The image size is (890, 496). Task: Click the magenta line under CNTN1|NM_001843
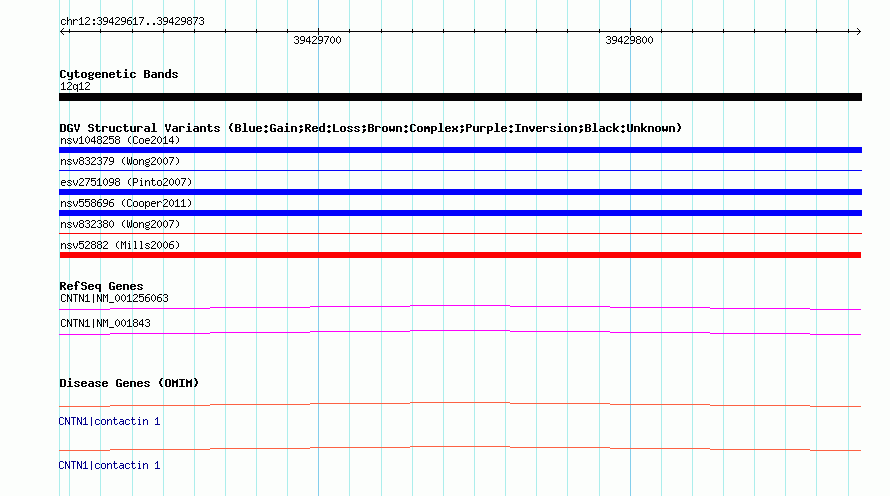point(460,332)
